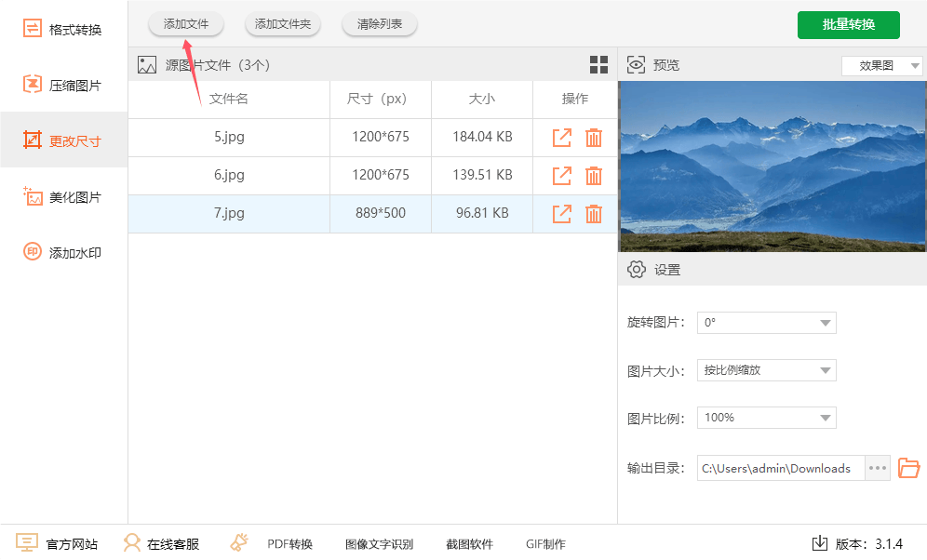Click the output directory path field
The height and width of the screenshot is (560, 927).
780,468
